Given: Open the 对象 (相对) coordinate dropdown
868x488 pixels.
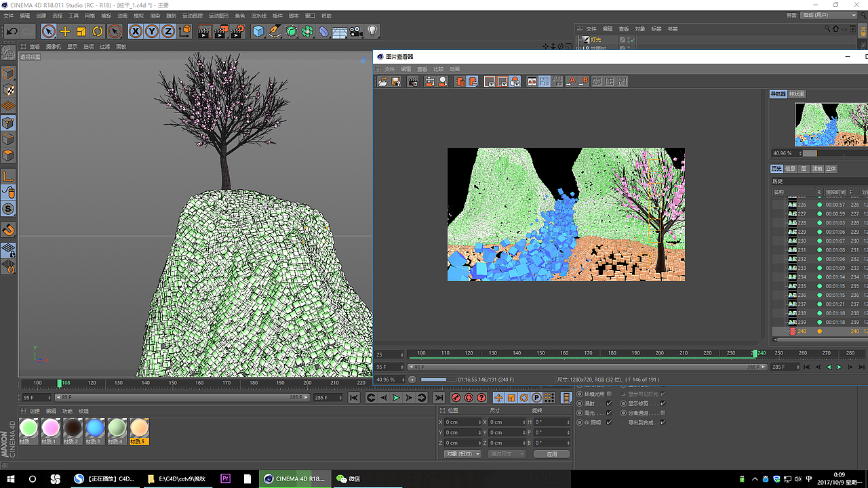Looking at the screenshot, I should coord(463,454).
